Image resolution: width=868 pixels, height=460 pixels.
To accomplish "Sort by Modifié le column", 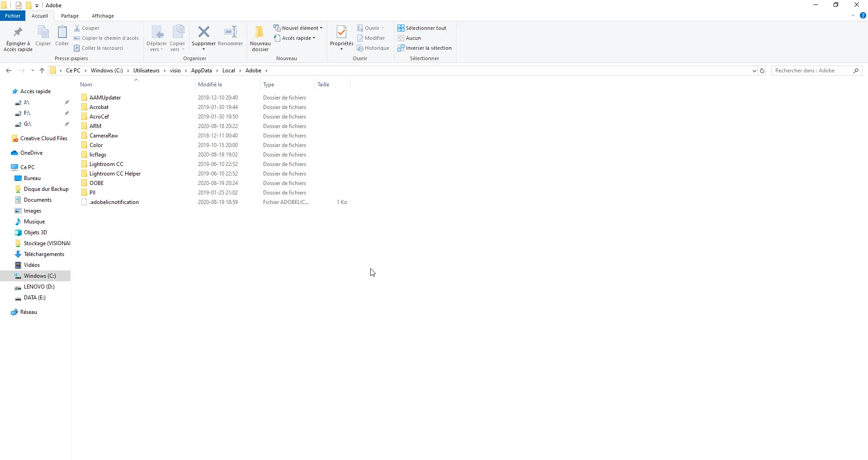I will 210,85.
